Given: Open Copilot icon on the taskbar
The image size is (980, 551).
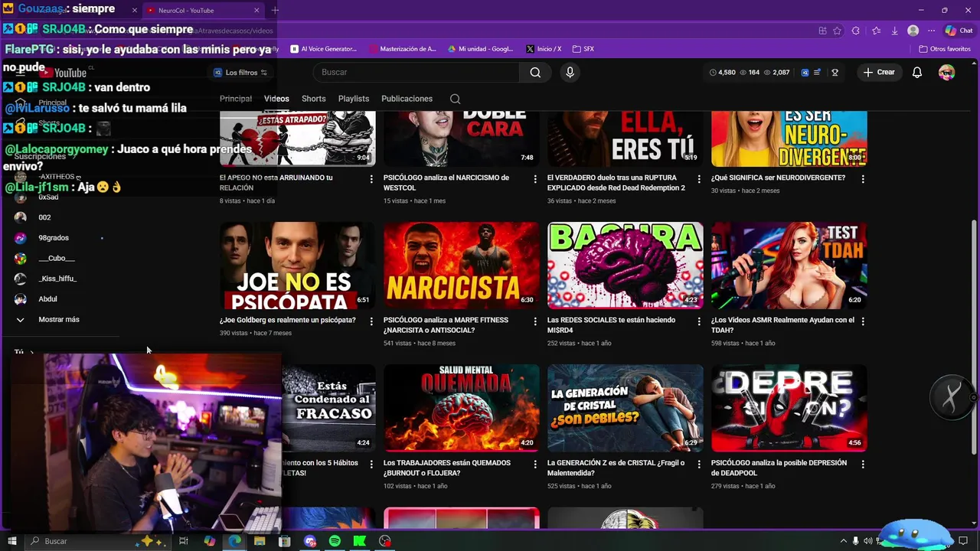Looking at the screenshot, I should click(x=210, y=541).
